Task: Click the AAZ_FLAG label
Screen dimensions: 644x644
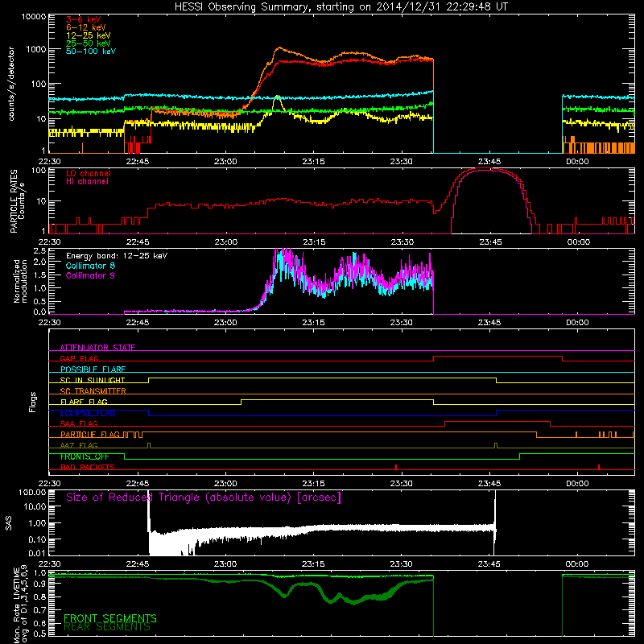Action: click(x=79, y=445)
